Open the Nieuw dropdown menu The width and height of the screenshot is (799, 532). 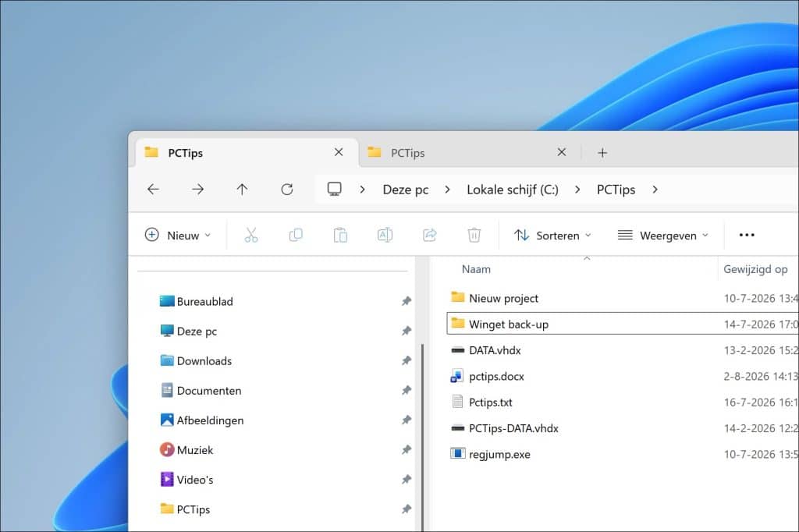pyautogui.click(x=178, y=235)
